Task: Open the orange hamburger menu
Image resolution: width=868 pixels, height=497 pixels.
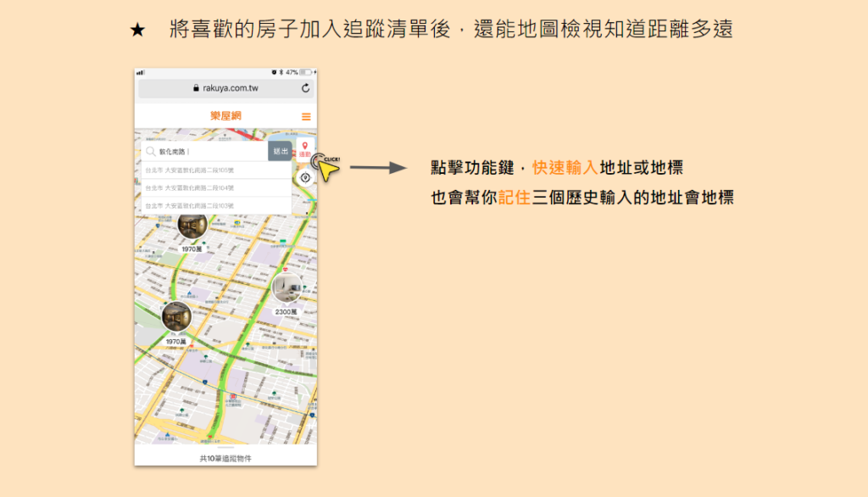Action: click(305, 116)
